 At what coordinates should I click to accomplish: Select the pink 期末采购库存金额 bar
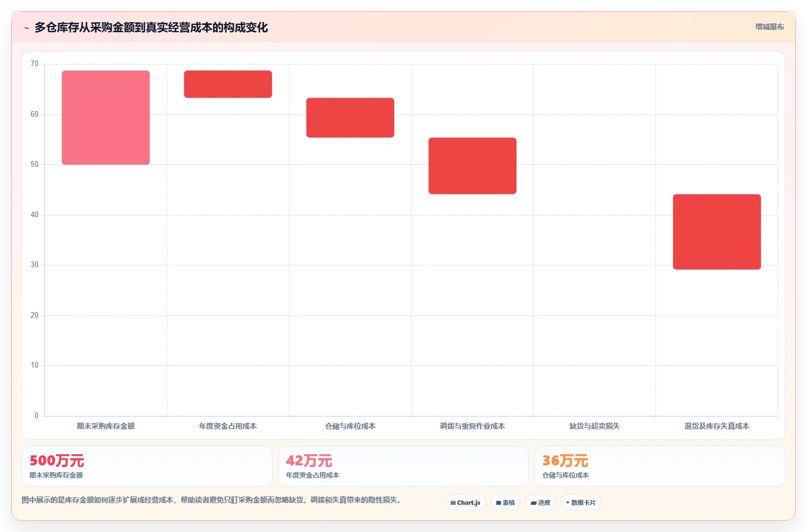click(x=106, y=118)
